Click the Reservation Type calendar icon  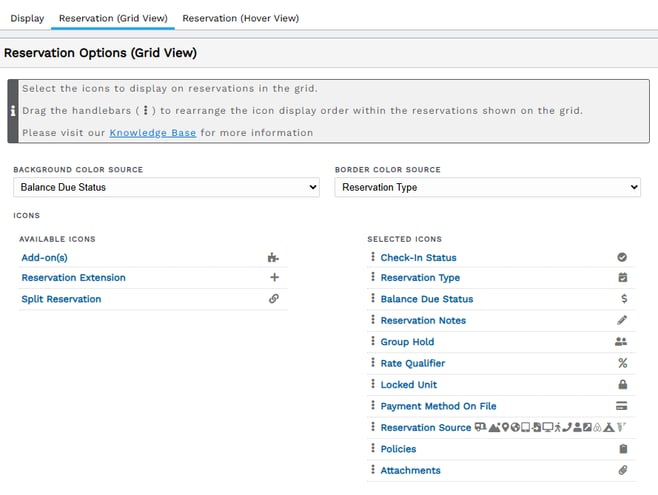[x=623, y=277]
